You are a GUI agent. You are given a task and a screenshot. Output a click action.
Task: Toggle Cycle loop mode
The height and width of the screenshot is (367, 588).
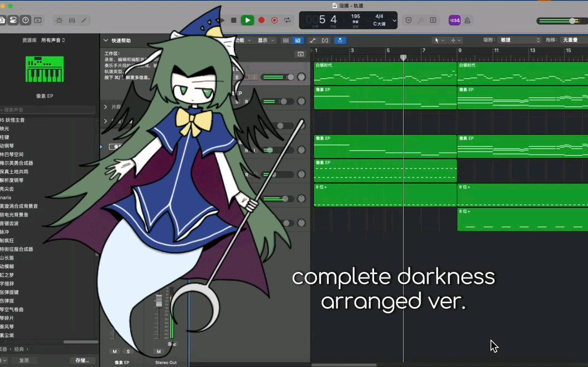coord(287,20)
